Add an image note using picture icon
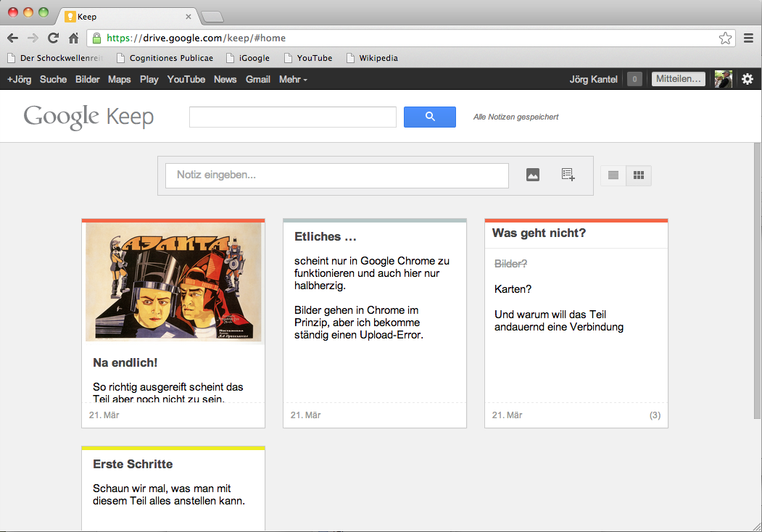The image size is (762, 532). 533,175
